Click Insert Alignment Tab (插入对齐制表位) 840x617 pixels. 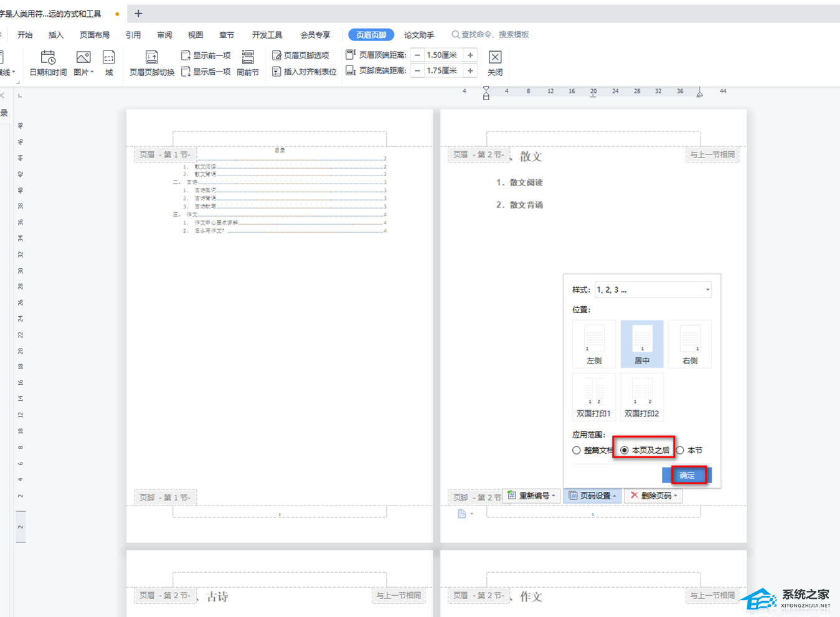pyautogui.click(x=304, y=72)
